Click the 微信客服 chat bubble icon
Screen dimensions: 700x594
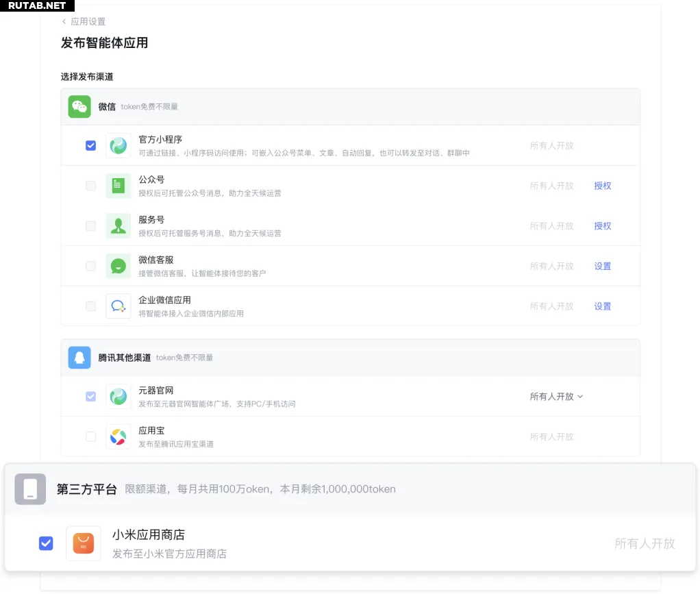pos(118,266)
